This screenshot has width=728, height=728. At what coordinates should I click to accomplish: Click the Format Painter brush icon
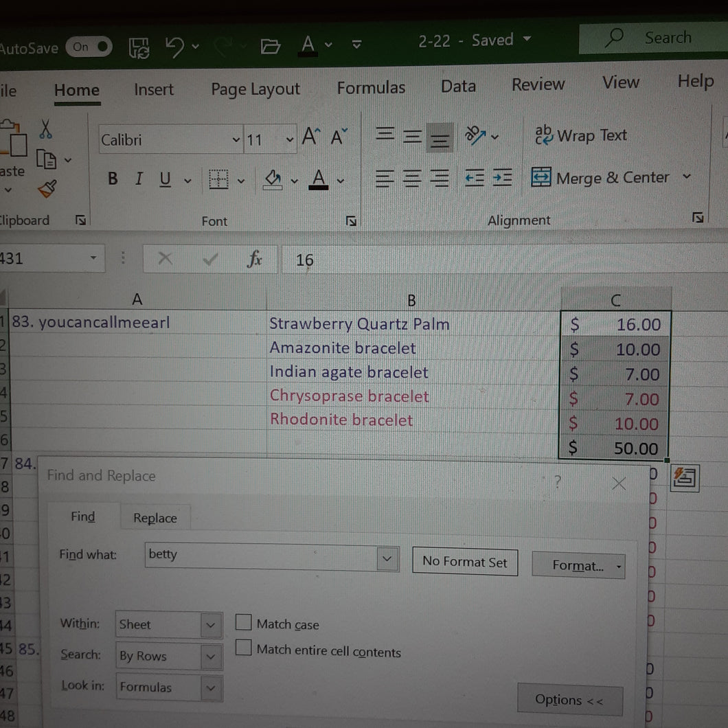click(47, 188)
